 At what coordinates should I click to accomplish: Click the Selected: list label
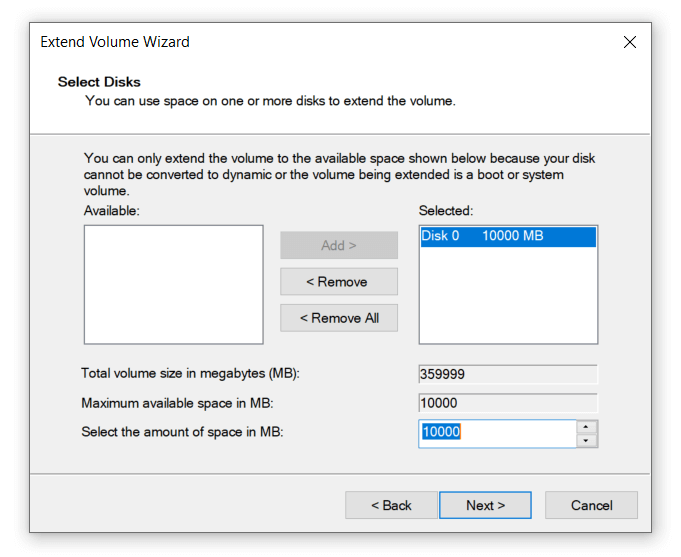tap(446, 211)
